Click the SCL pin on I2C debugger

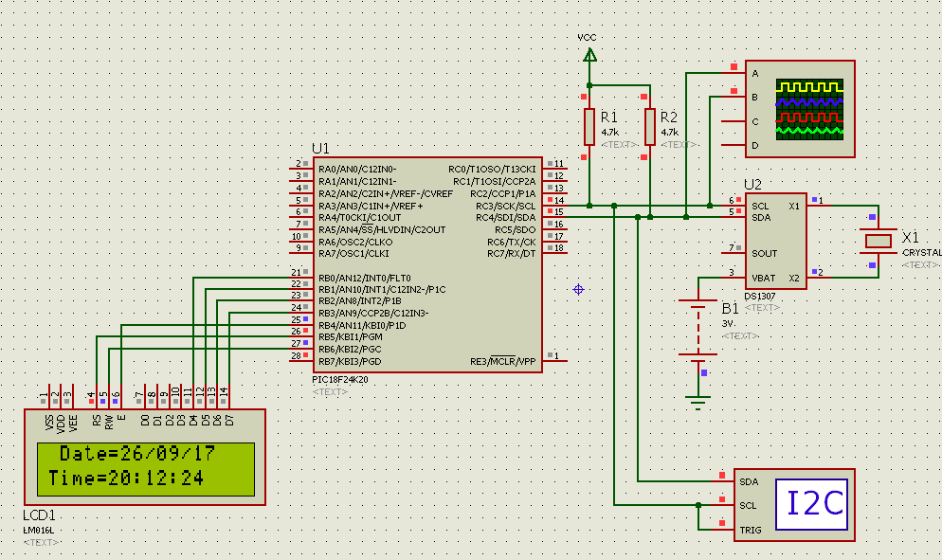(x=748, y=506)
